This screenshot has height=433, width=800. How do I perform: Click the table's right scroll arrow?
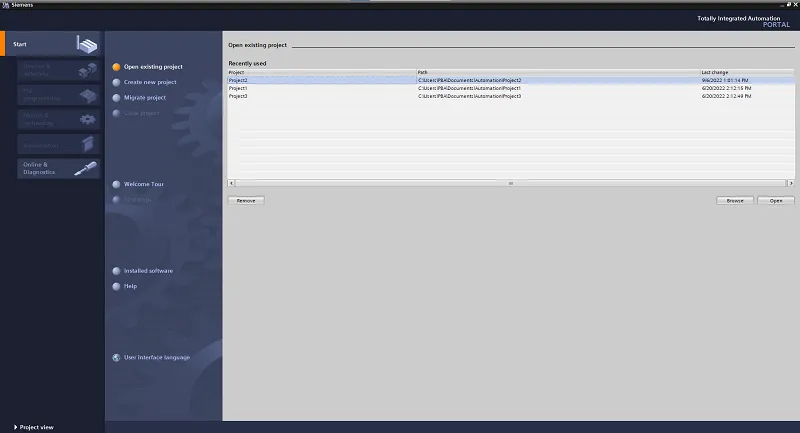pyautogui.click(x=791, y=183)
